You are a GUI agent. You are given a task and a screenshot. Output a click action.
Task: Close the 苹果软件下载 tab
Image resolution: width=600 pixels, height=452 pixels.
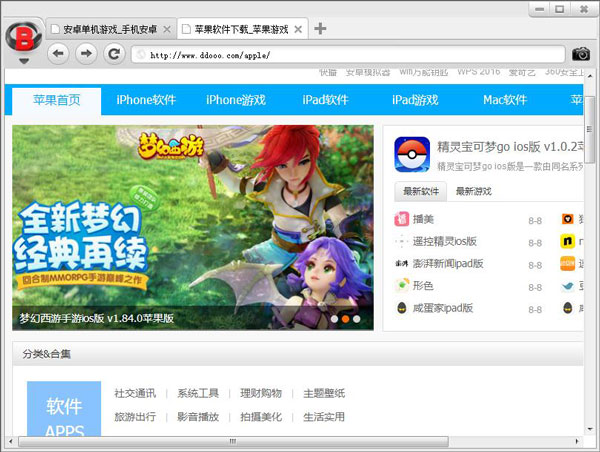coord(298,29)
